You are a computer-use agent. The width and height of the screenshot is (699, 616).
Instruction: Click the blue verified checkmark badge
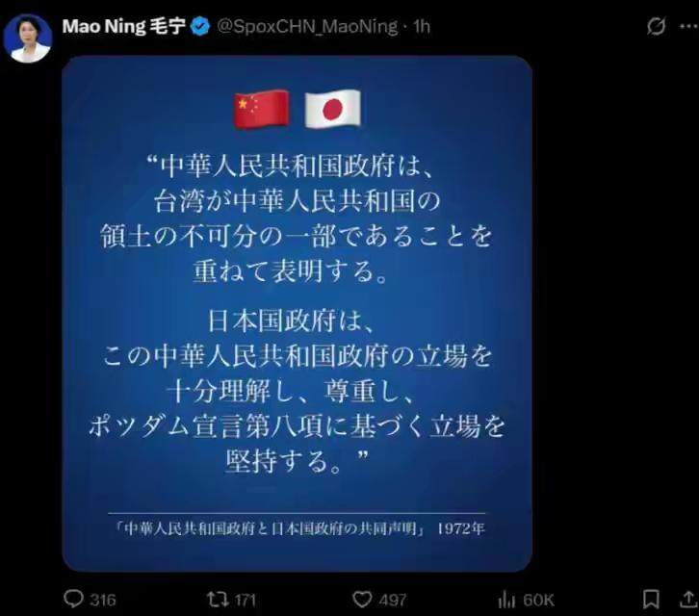point(200,26)
